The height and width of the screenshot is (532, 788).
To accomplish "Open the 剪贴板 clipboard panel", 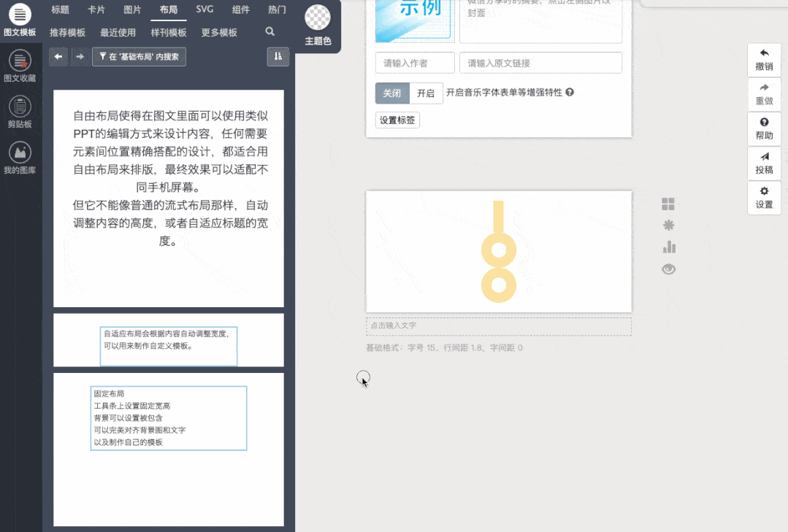I will tap(20, 112).
